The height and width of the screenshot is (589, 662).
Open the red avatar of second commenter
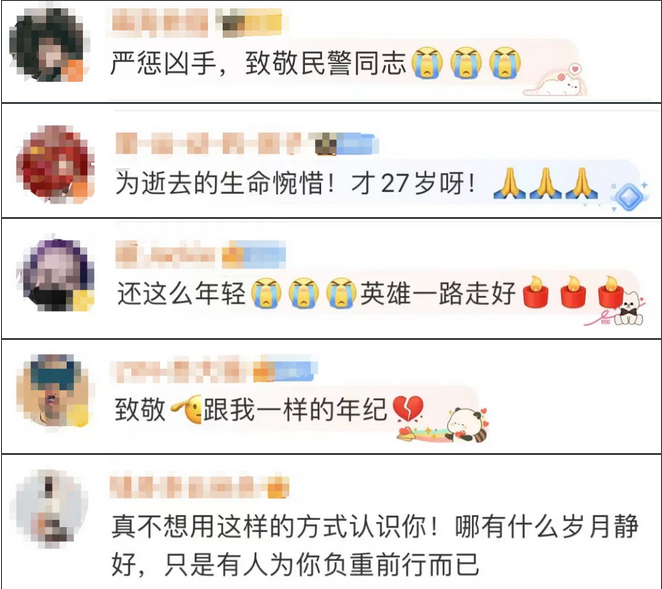(55, 164)
